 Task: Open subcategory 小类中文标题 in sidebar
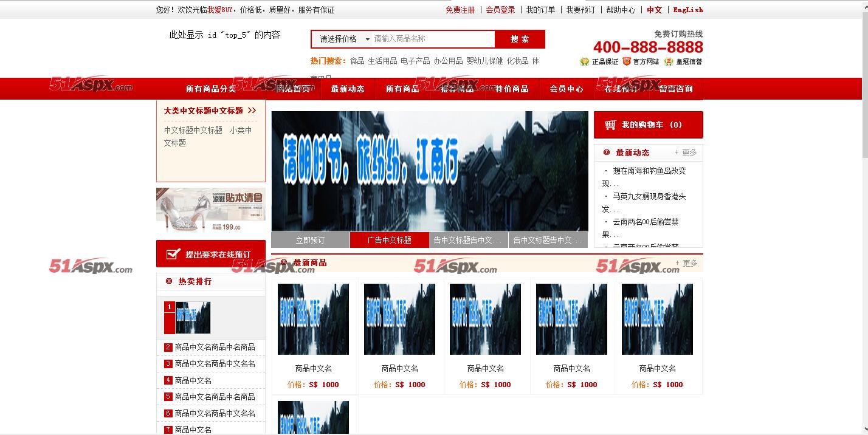[x=208, y=137]
